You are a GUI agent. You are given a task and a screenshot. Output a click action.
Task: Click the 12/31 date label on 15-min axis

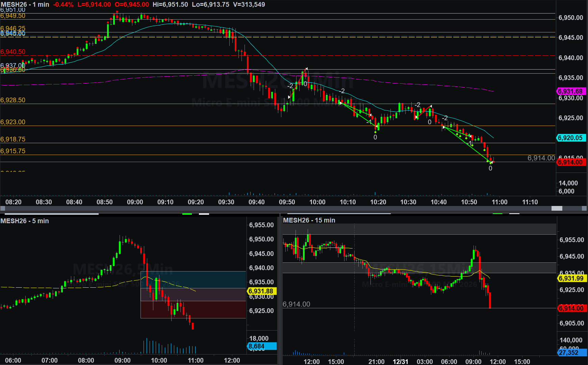[400, 361]
